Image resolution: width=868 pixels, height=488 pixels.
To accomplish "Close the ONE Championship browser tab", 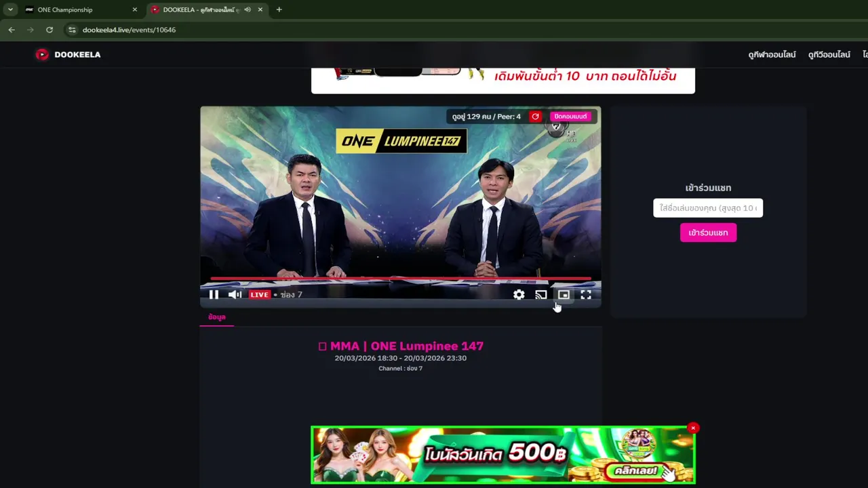I will pos(134,9).
